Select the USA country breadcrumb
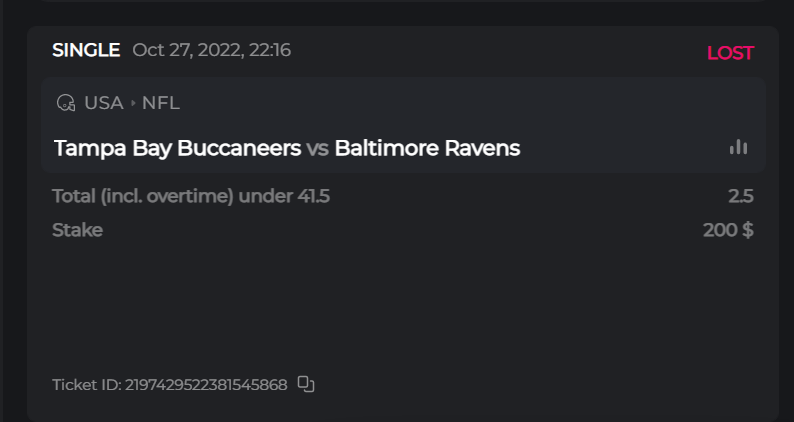This screenshot has width=794, height=422. click(x=103, y=103)
